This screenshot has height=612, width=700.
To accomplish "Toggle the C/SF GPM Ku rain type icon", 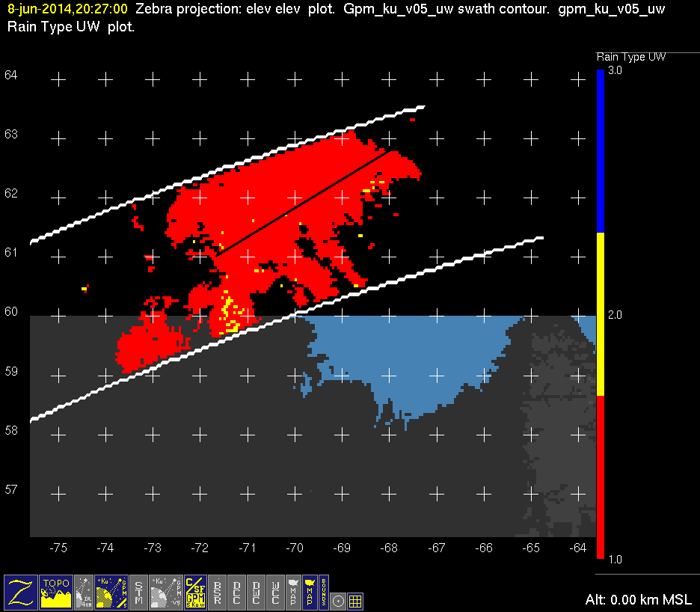I will tap(195, 592).
